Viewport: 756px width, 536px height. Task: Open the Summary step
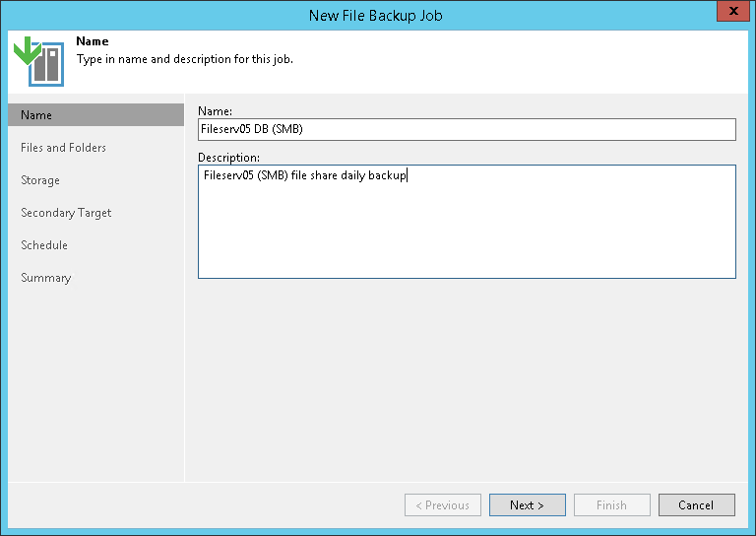coord(46,278)
